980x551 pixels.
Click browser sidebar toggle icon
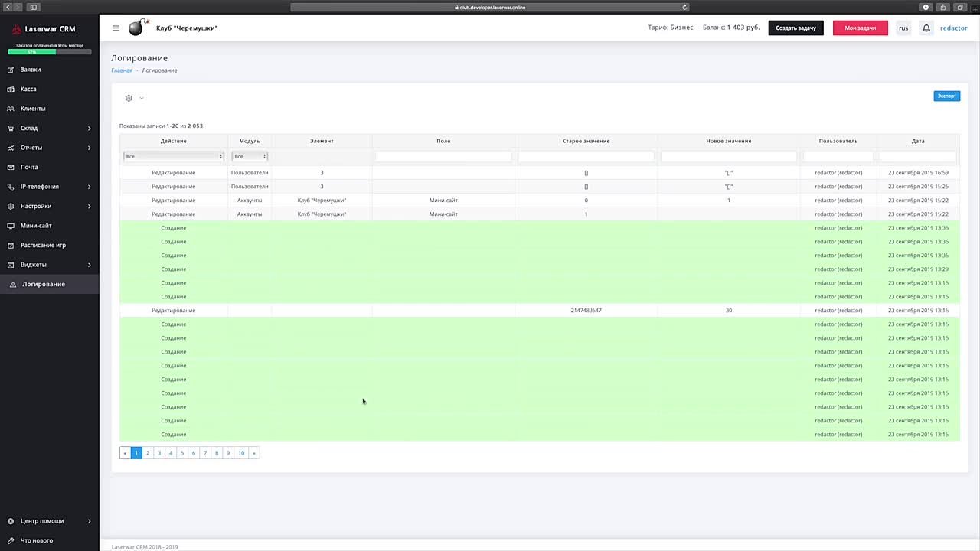pyautogui.click(x=33, y=7)
